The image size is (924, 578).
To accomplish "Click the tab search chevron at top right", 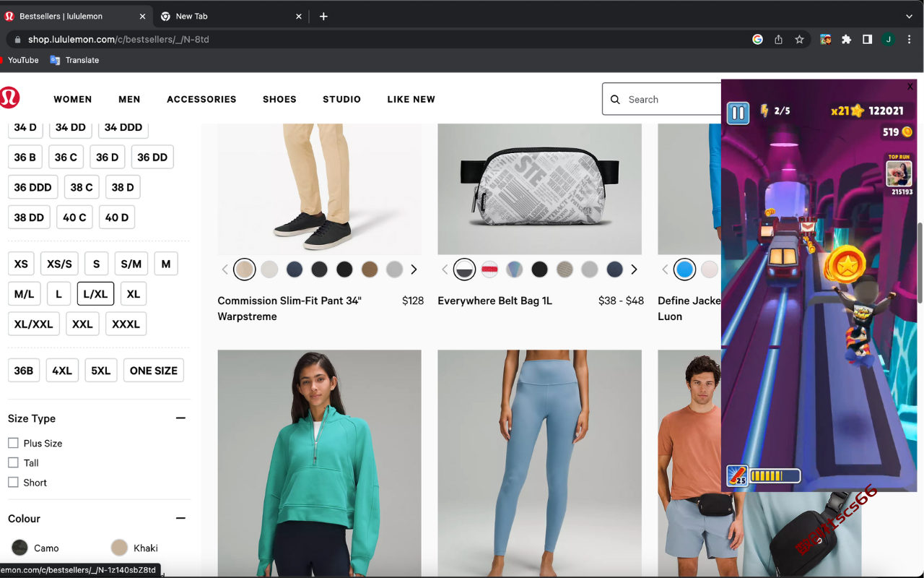I will [909, 16].
